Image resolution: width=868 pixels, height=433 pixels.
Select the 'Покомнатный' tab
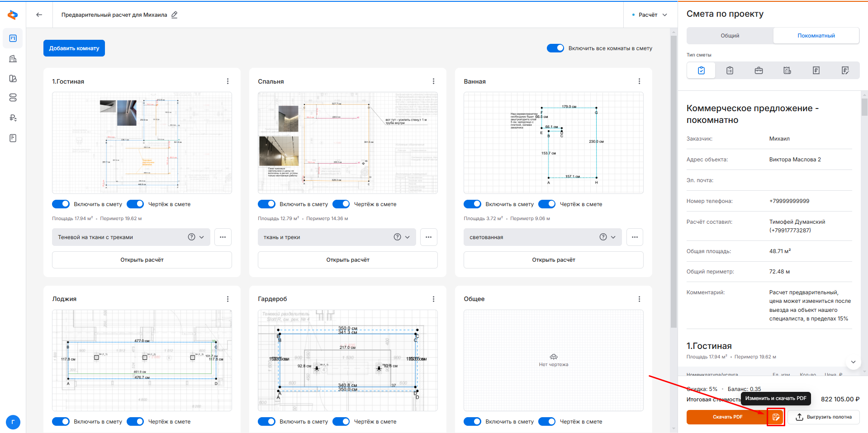[x=816, y=36]
